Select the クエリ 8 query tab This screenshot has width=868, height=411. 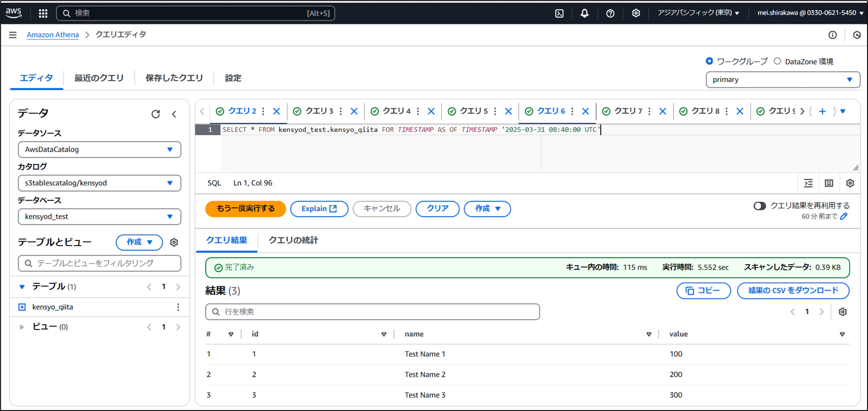pyautogui.click(x=706, y=111)
